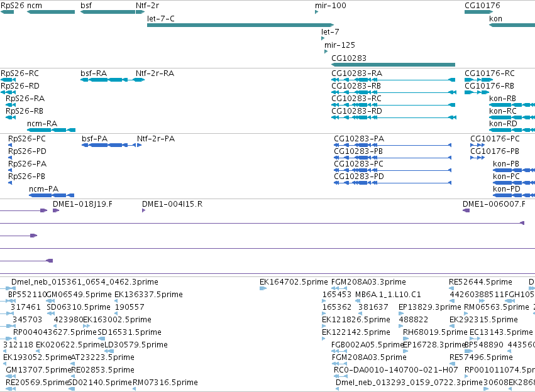Open the LD30579.5prime EST
The height and width of the screenshot is (392, 535).
pyautogui.click(x=136, y=345)
